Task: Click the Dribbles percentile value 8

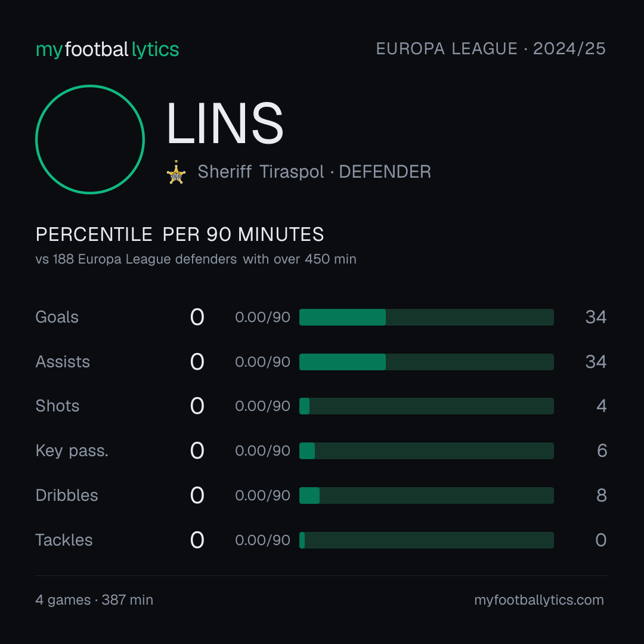Action: click(x=601, y=496)
